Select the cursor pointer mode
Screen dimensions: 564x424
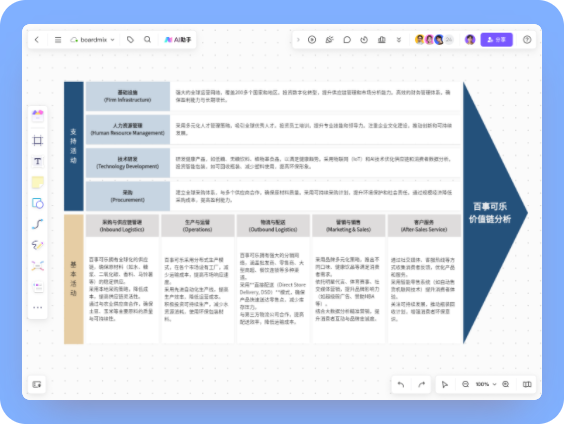point(445,384)
